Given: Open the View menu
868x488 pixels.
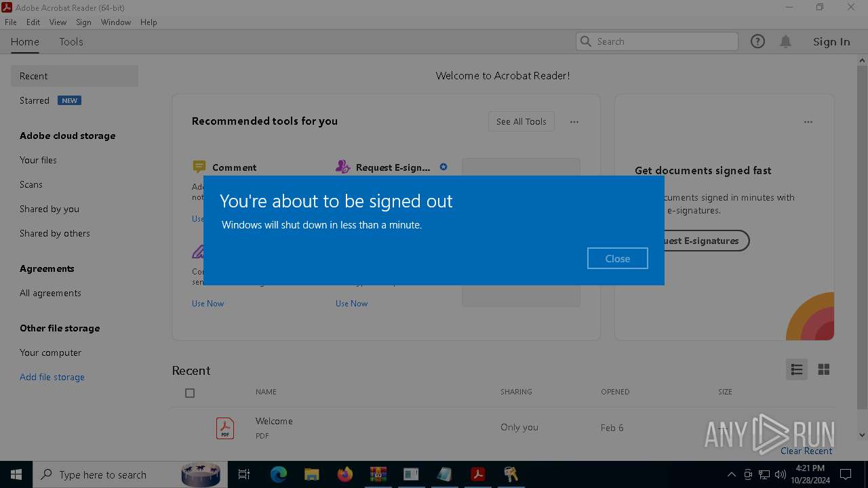Looking at the screenshot, I should coord(58,22).
